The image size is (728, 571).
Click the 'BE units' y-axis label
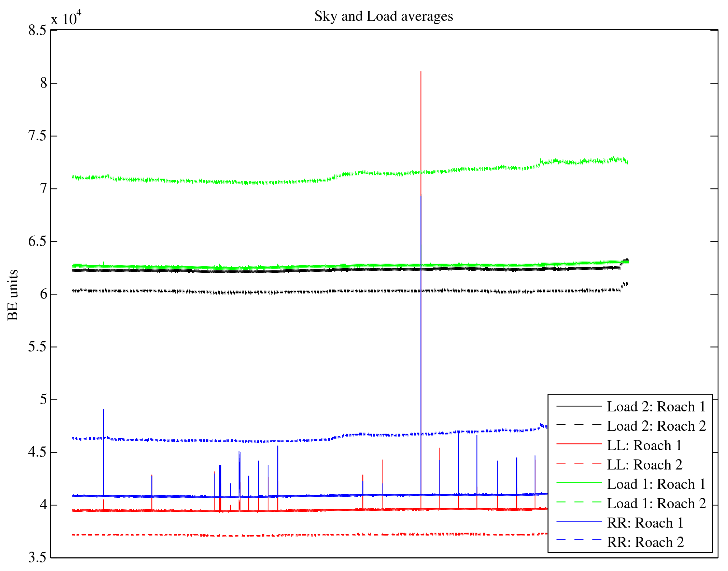(13, 295)
